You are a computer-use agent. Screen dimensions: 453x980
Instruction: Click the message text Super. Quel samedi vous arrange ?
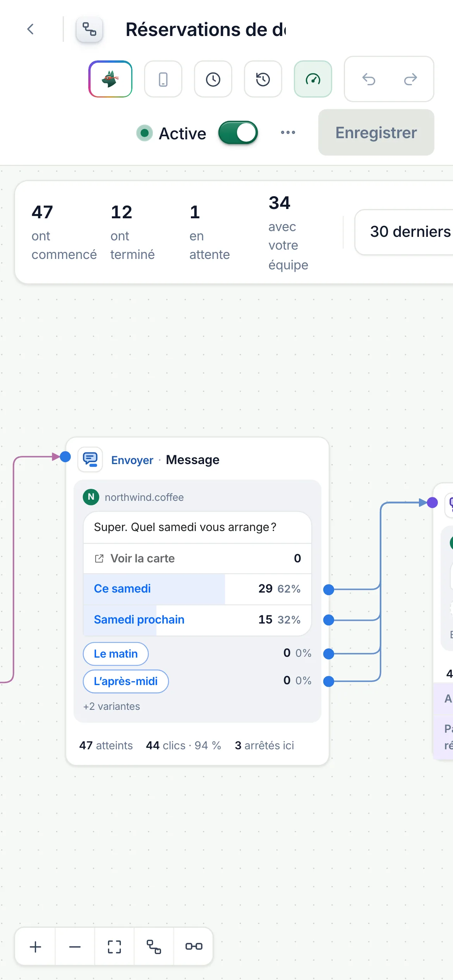[x=185, y=527]
